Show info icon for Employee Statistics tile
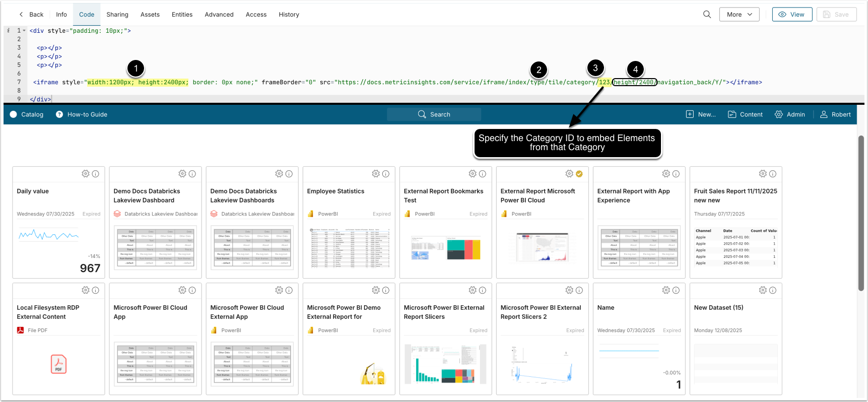The image size is (868, 402). [386, 174]
